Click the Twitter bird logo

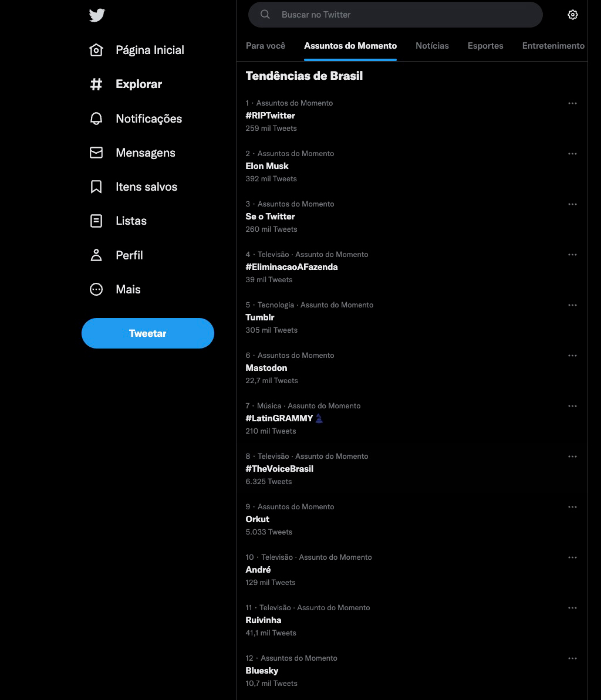(x=97, y=15)
